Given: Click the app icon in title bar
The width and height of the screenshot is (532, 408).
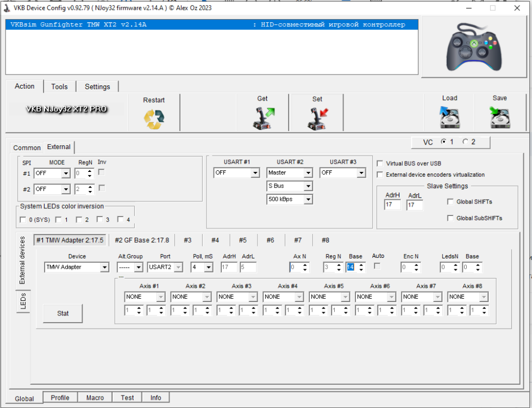Looking at the screenshot, I should pos(6,8).
